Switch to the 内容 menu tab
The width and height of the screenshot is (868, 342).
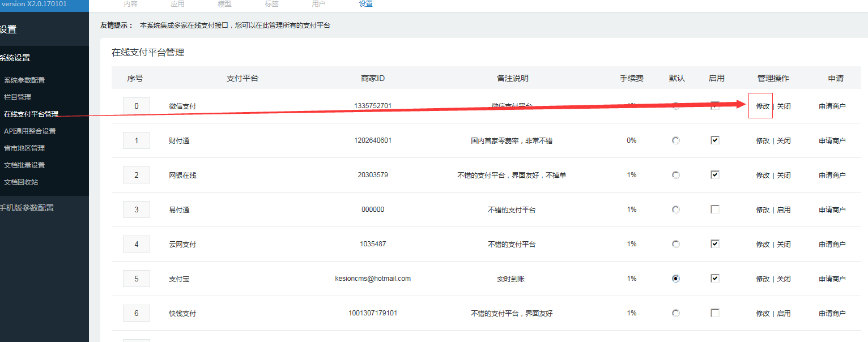coord(131,4)
